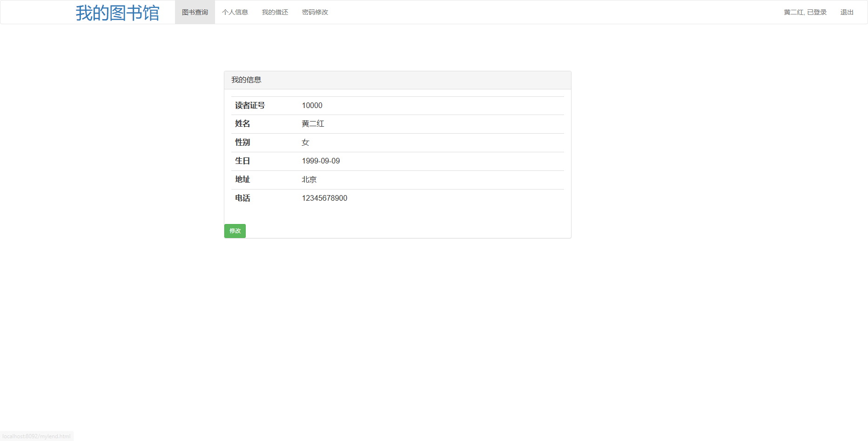Select the gender value 女
The height and width of the screenshot is (441, 868).
tap(306, 142)
